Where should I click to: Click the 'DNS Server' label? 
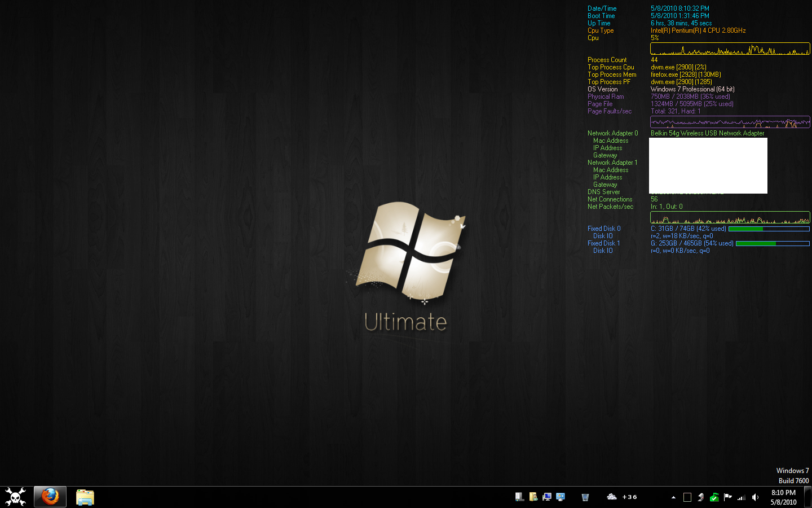(x=603, y=192)
